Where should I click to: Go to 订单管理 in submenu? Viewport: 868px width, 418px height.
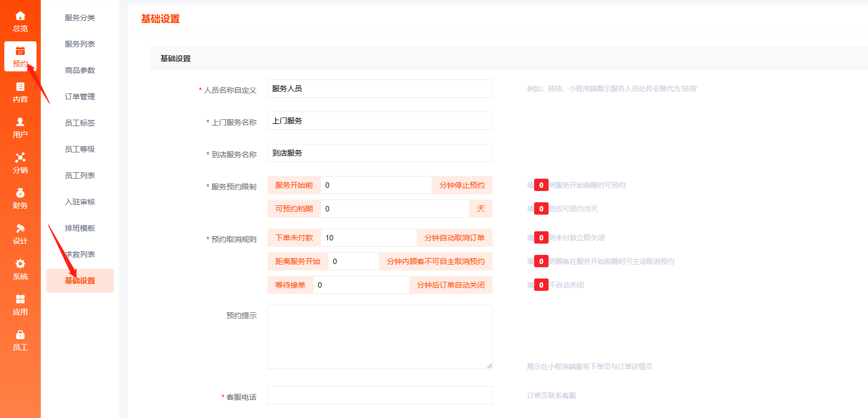pyautogui.click(x=80, y=97)
